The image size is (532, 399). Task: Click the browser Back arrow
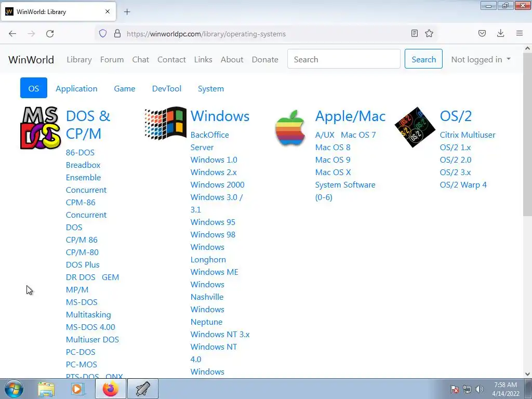pyautogui.click(x=12, y=34)
